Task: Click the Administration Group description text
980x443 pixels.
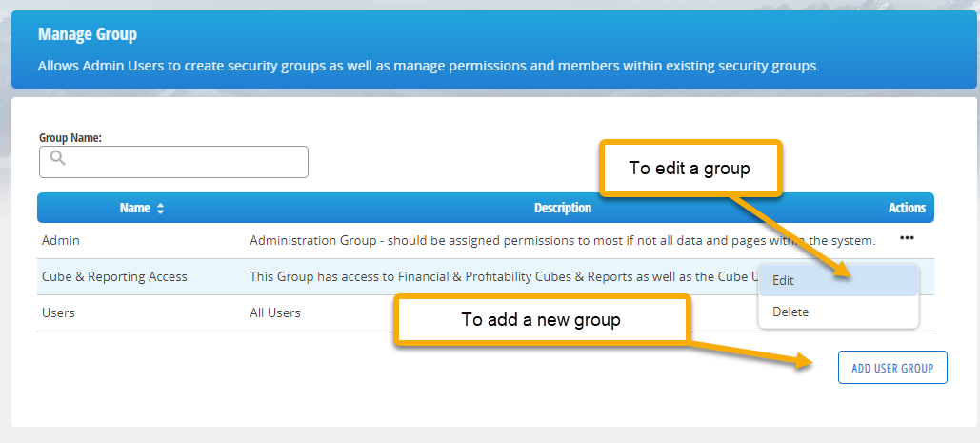Action: tap(563, 241)
